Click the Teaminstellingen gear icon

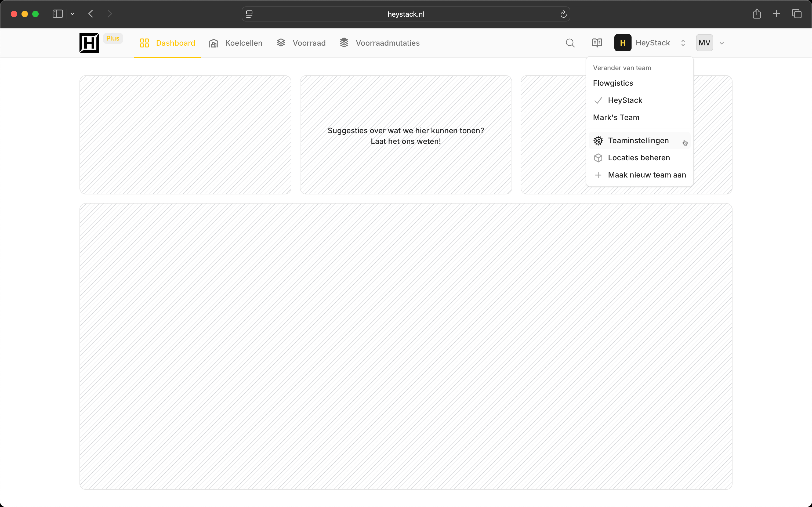click(598, 140)
